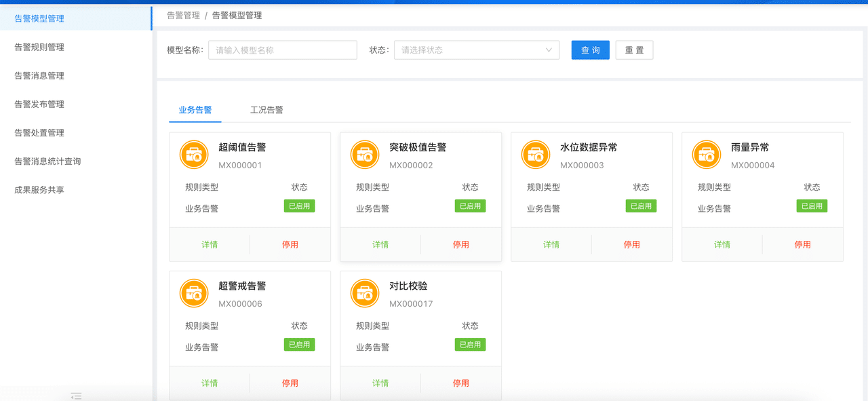Click the 水位数据异常 card title
The height and width of the screenshot is (401, 868).
(x=589, y=147)
